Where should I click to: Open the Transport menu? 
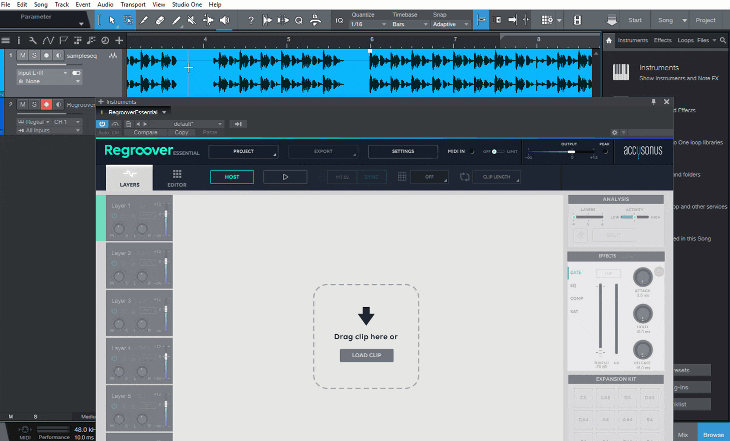point(133,4)
